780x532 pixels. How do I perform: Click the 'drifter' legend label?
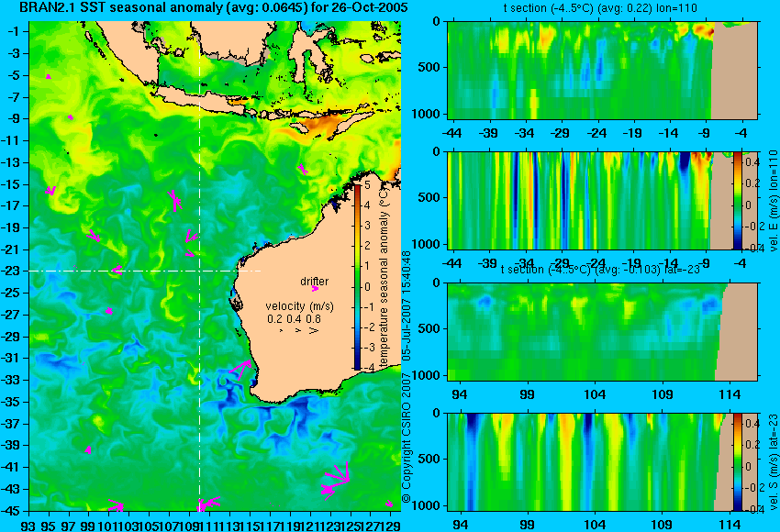(x=315, y=282)
